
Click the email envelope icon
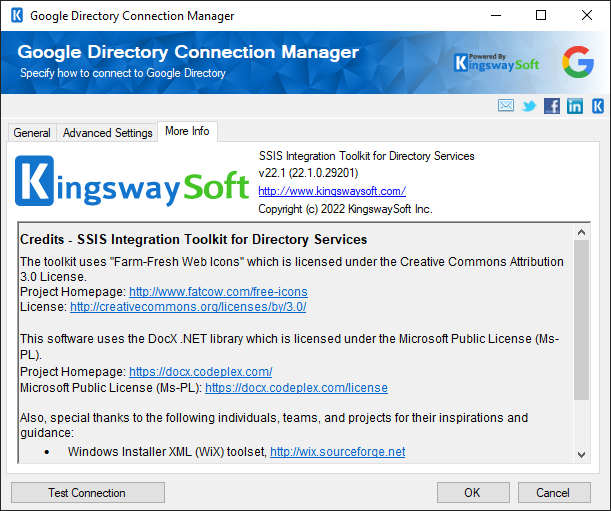[505, 106]
